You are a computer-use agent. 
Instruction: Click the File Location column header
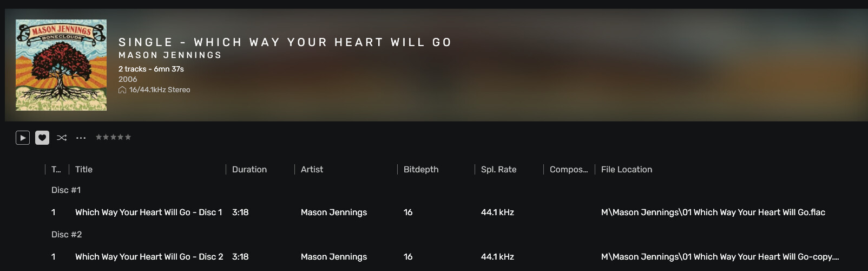[x=627, y=170]
